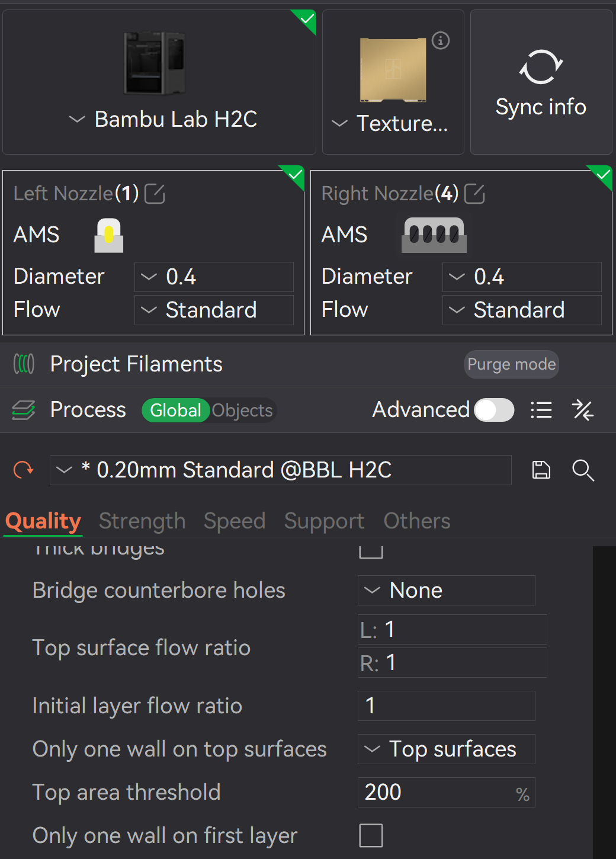Viewport: 616px width, 859px height.
Task: Open Left Nozzle Diameter dropdown
Action: (214, 277)
